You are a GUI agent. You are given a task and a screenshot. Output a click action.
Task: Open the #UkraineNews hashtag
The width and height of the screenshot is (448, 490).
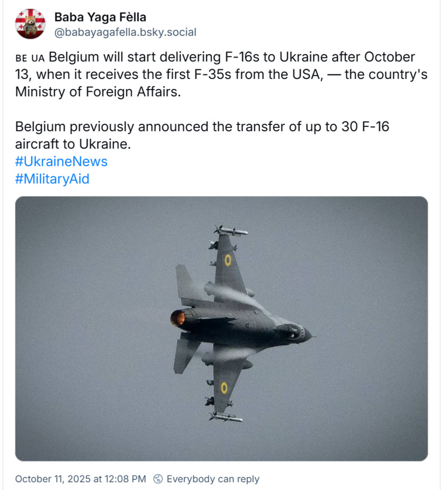[x=61, y=161]
